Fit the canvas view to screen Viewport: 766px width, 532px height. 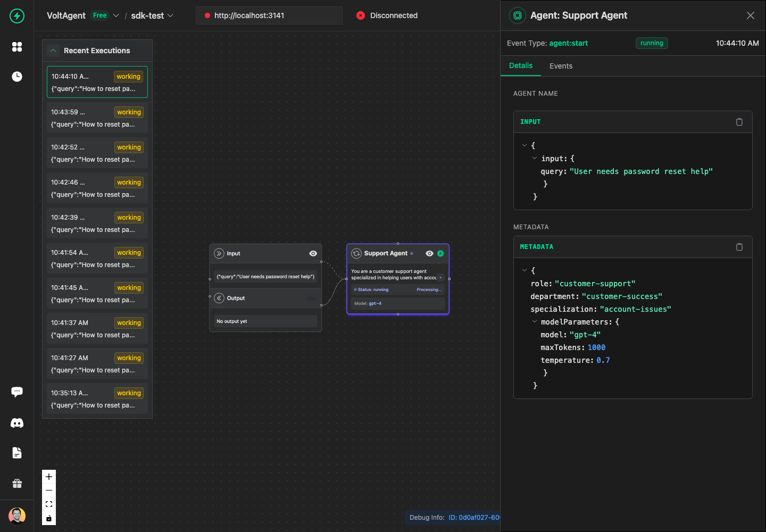point(49,504)
